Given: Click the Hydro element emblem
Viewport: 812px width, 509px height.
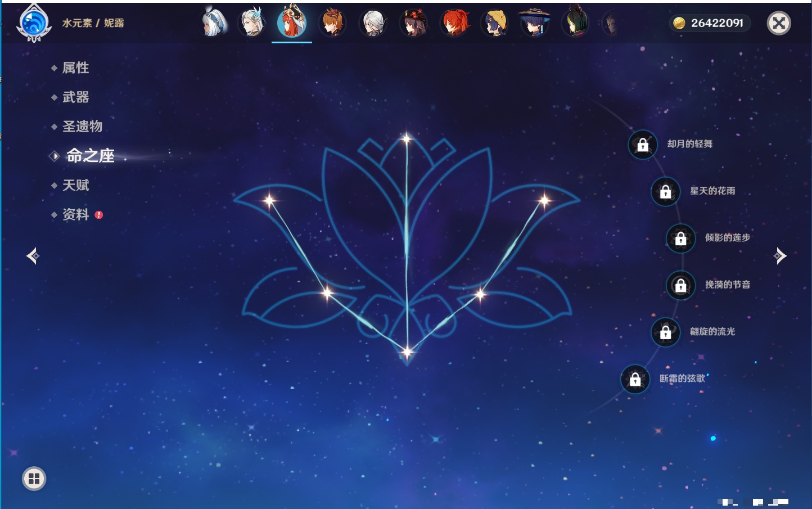Looking at the screenshot, I should (x=34, y=24).
